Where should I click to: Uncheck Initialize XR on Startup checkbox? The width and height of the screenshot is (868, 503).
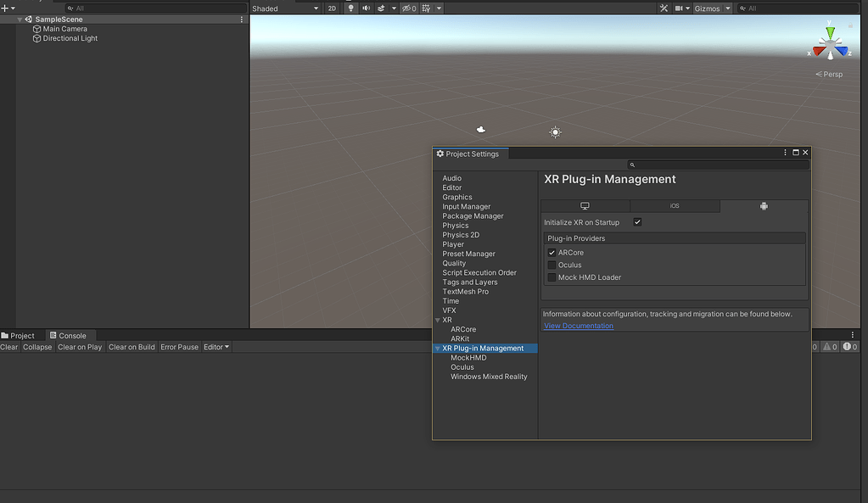click(x=637, y=222)
